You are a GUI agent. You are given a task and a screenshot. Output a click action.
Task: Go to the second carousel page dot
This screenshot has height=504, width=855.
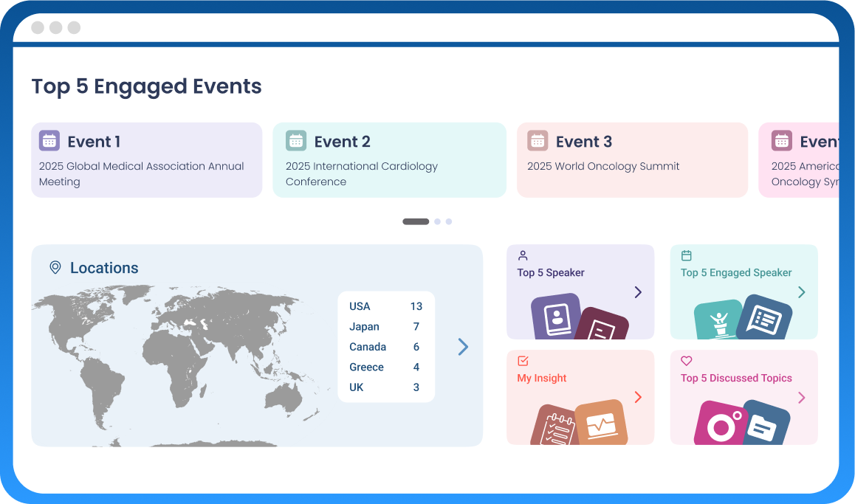point(437,221)
